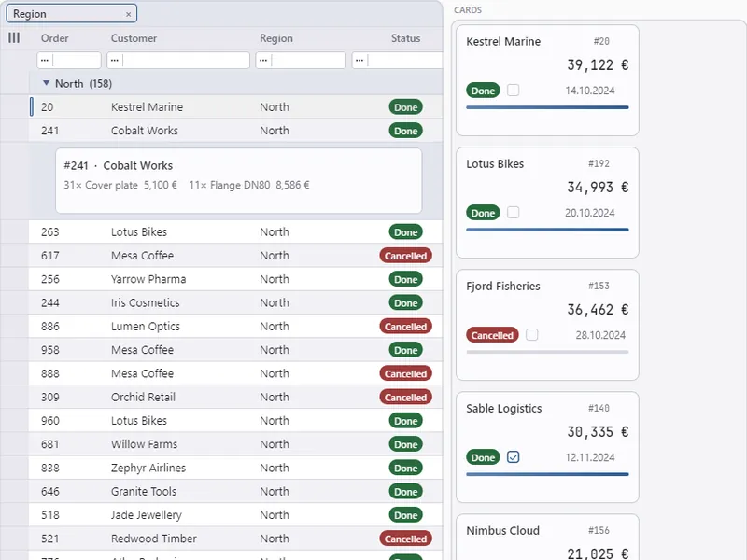Collapse the North group
The width and height of the screenshot is (747, 560).
[46, 83]
